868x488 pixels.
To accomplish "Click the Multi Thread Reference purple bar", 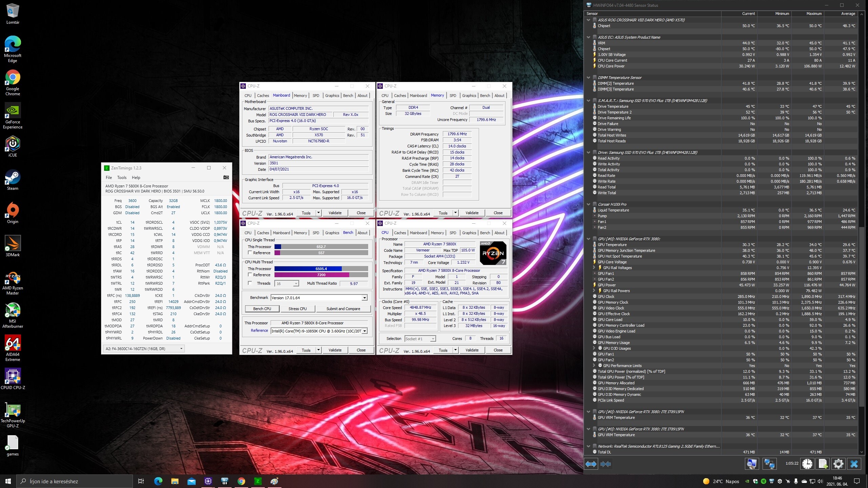I will pos(321,275).
